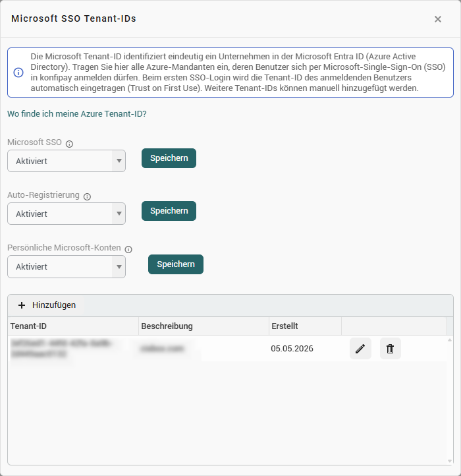
Task: Save the Microsoft SSO setting with Speichern
Action: tap(169, 158)
